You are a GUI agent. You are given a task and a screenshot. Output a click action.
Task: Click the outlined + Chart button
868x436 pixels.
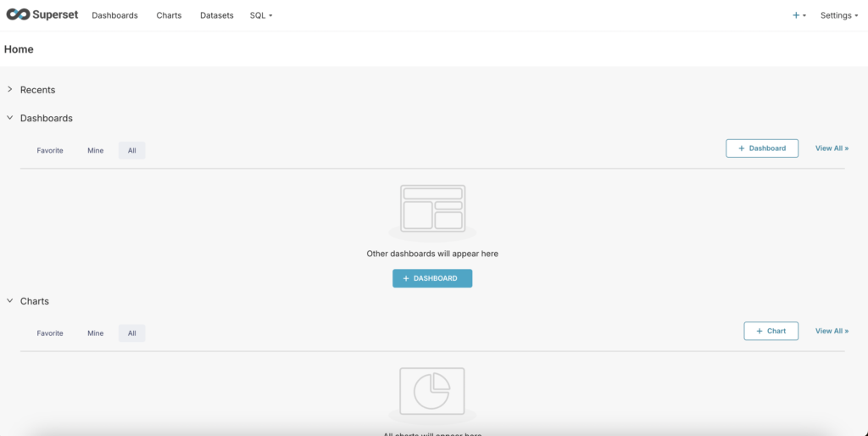tap(771, 331)
